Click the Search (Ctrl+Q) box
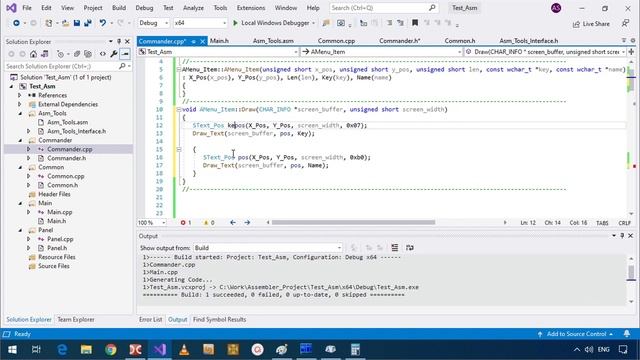Image resolution: width=640 pixels, height=360 pixels. [384, 8]
